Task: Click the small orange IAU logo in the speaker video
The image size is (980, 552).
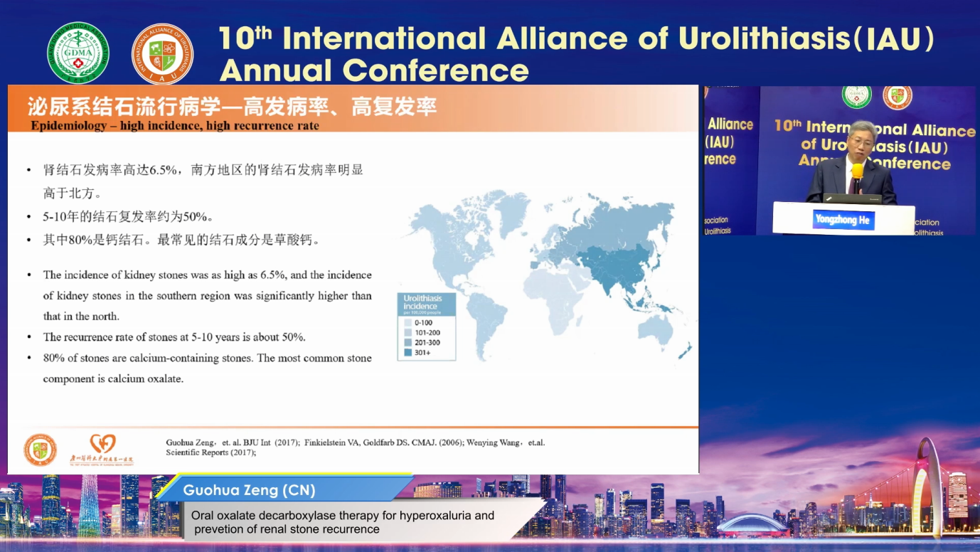Action: (897, 96)
